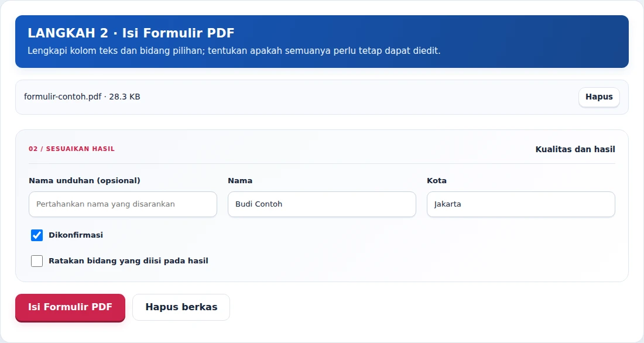Select the formulir-contoh.pdf file name text
644x343 pixels.
63,97
